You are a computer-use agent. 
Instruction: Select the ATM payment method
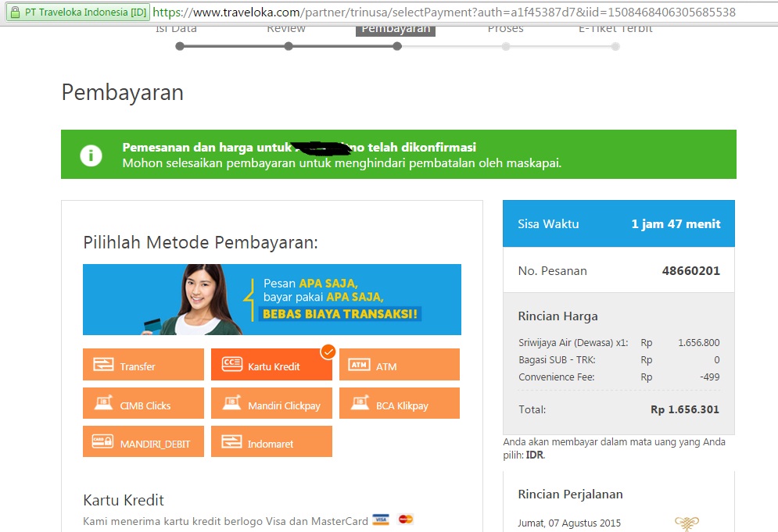(x=400, y=364)
